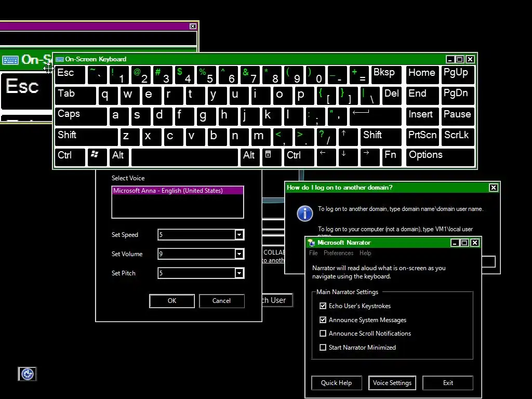
Task: Click the colon semicolon key
Action: tap(315, 117)
